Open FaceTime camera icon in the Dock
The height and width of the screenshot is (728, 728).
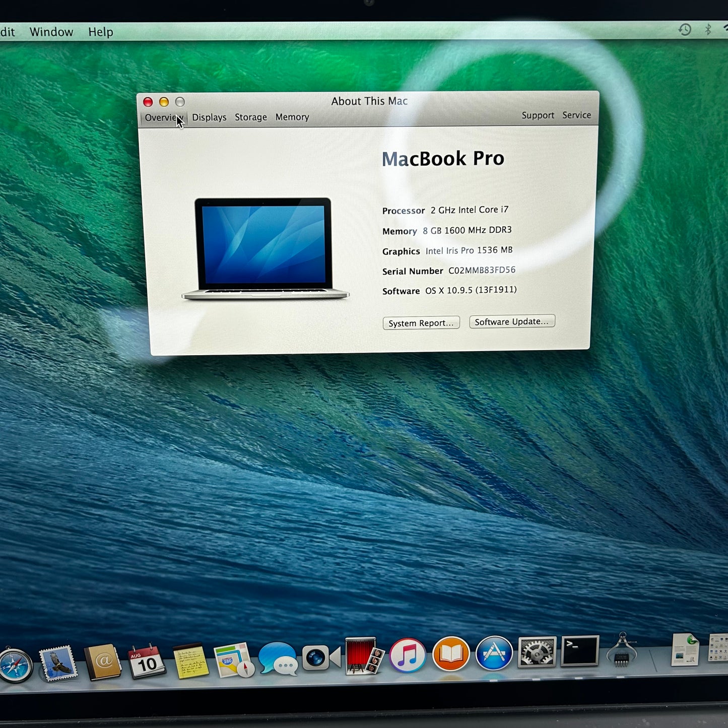point(321,657)
